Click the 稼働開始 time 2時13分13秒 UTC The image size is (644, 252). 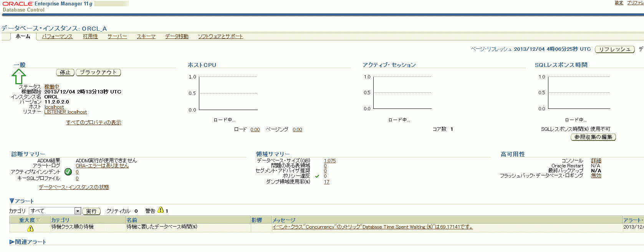(83, 92)
